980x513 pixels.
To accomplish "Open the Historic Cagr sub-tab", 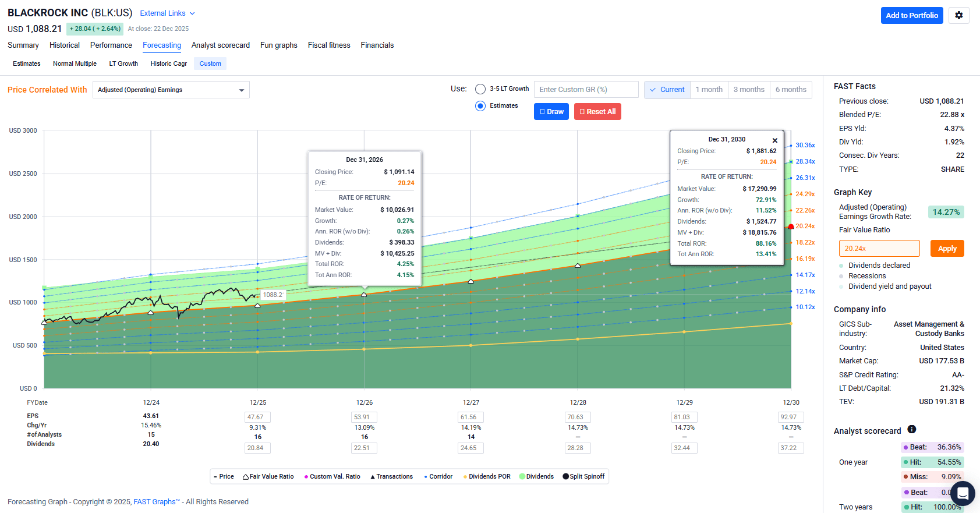I will point(168,64).
